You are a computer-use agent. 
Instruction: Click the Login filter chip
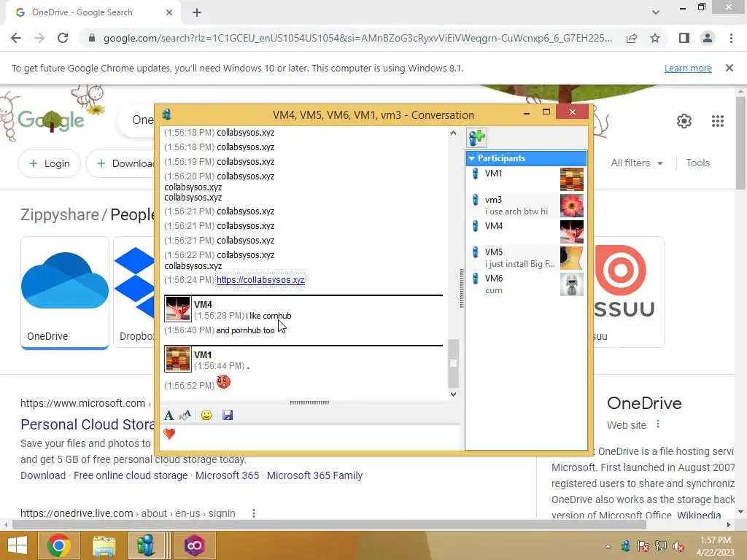(50, 163)
